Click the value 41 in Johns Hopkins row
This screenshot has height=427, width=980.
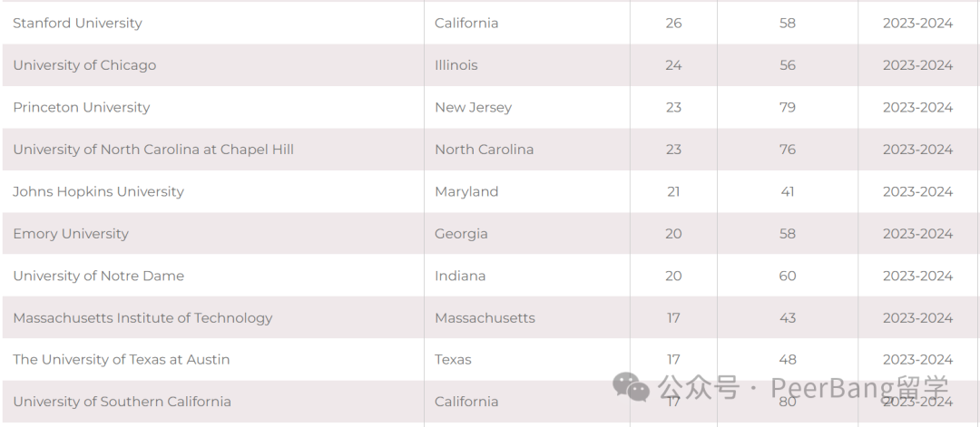click(788, 191)
